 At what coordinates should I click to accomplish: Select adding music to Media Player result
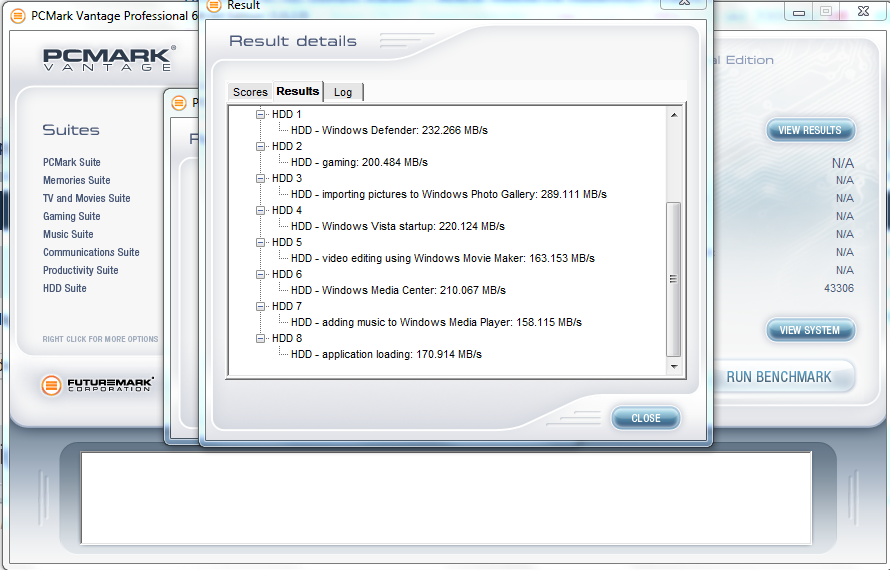[436, 322]
